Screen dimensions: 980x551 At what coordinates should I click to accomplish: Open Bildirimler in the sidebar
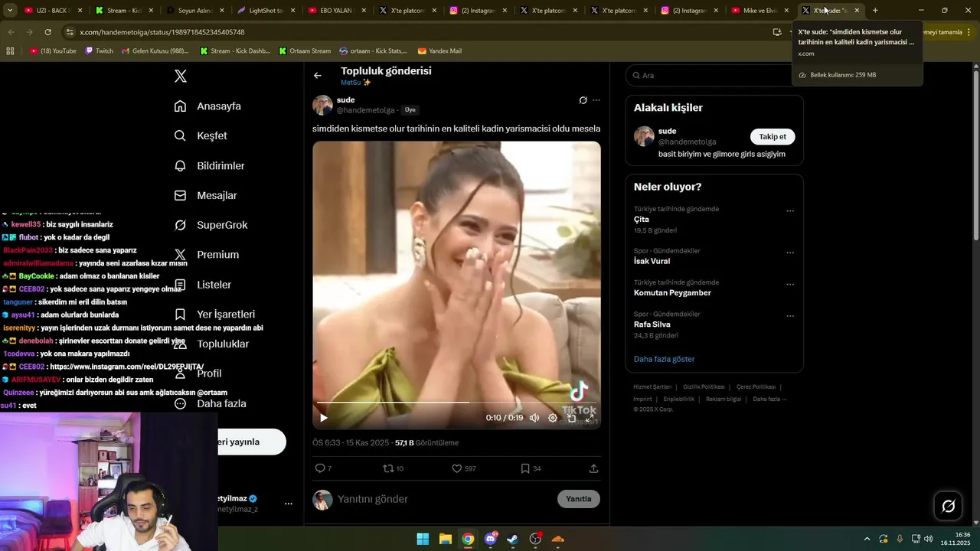click(209, 165)
